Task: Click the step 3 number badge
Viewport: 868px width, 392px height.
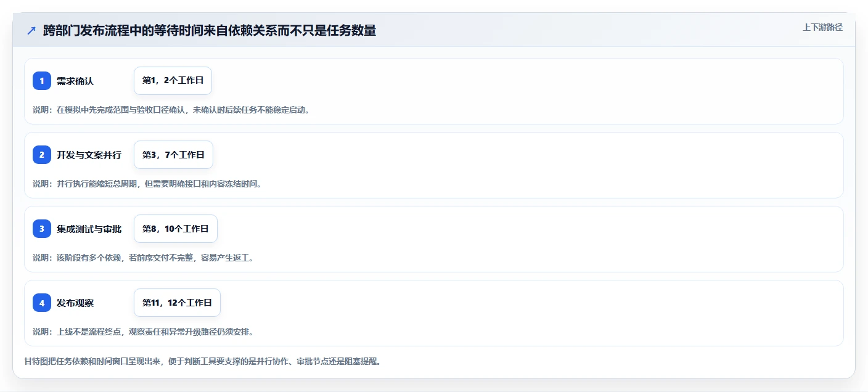Action: point(42,229)
